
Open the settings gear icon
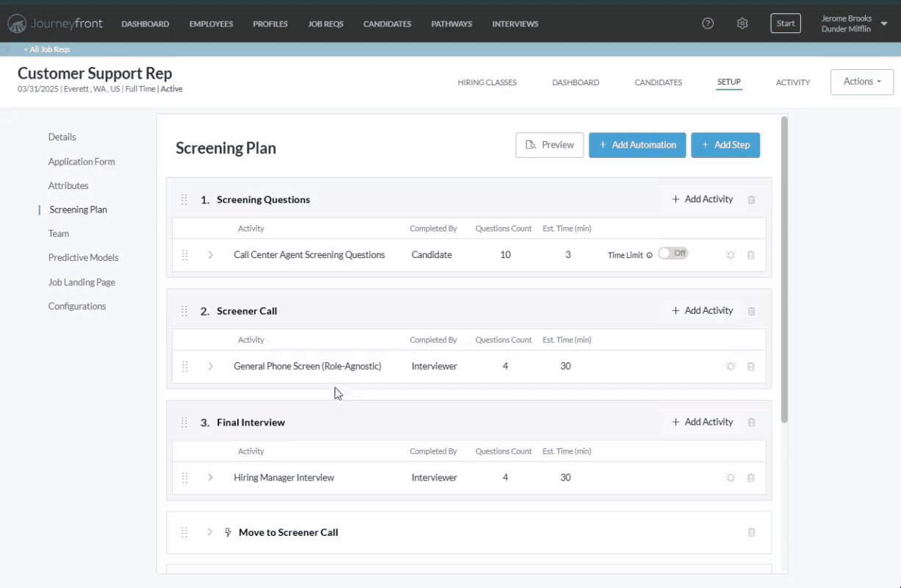[742, 24]
